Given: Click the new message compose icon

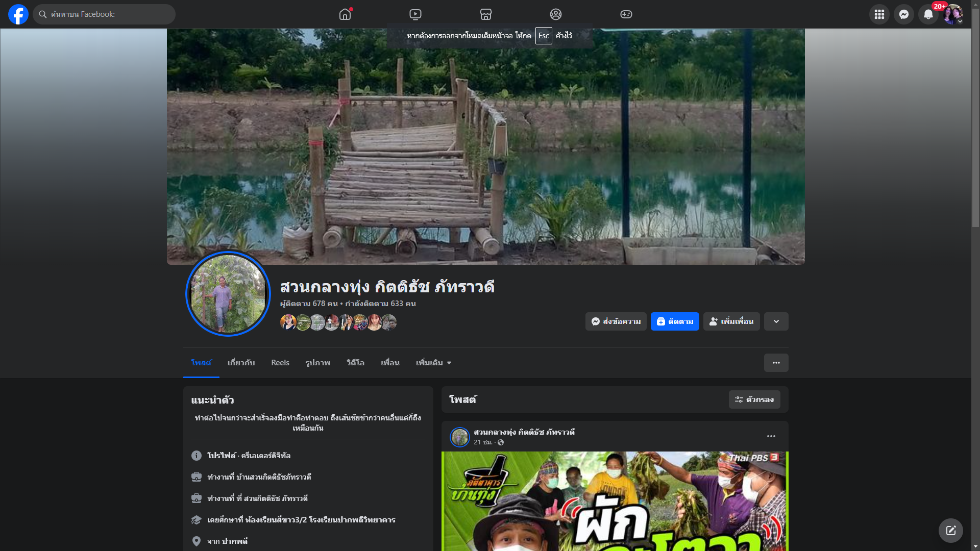Looking at the screenshot, I should (x=950, y=531).
